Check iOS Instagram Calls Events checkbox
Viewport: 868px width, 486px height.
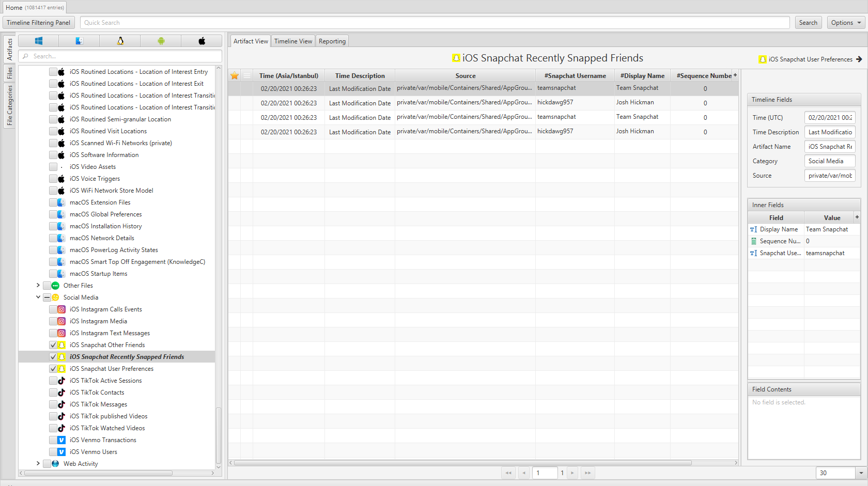[53, 309]
